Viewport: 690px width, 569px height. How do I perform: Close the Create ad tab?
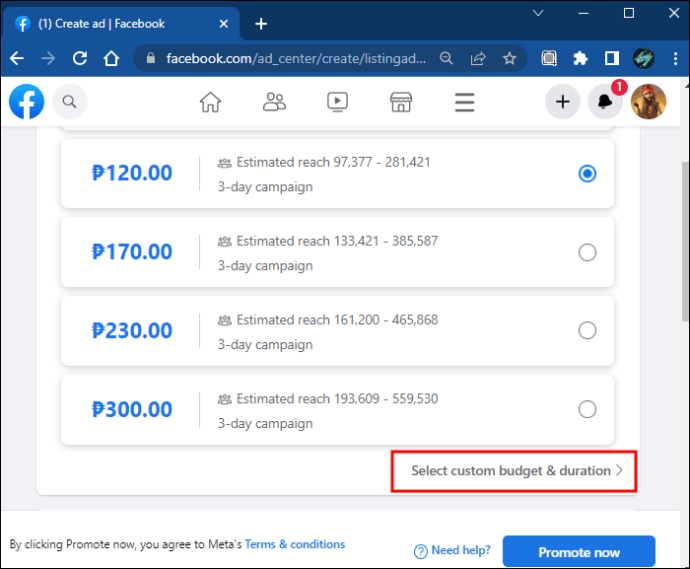click(224, 24)
